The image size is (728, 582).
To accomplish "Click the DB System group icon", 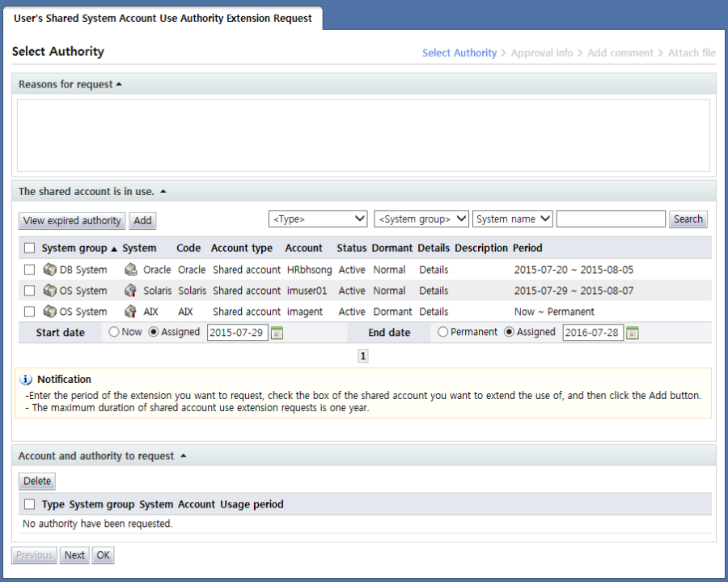I will pos(49,270).
